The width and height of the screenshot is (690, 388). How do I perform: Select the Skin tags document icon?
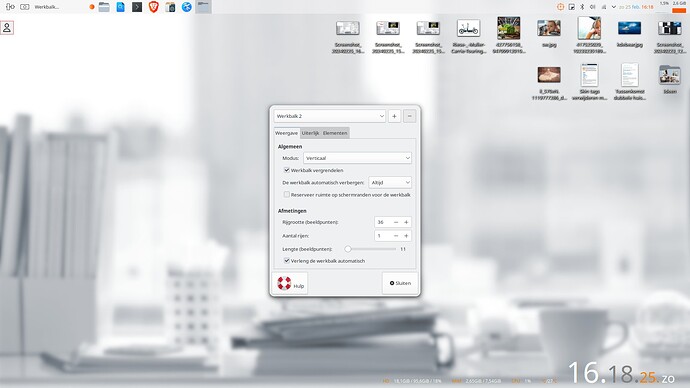point(589,75)
